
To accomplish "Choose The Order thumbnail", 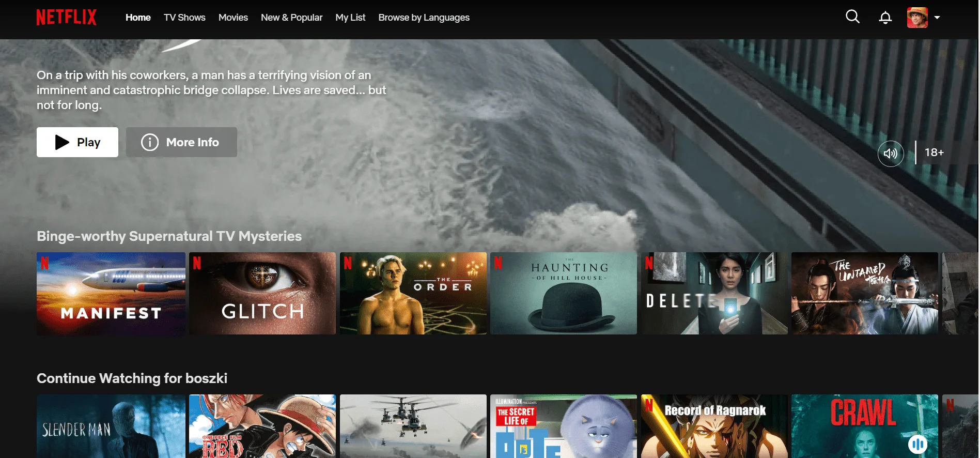I will (413, 294).
